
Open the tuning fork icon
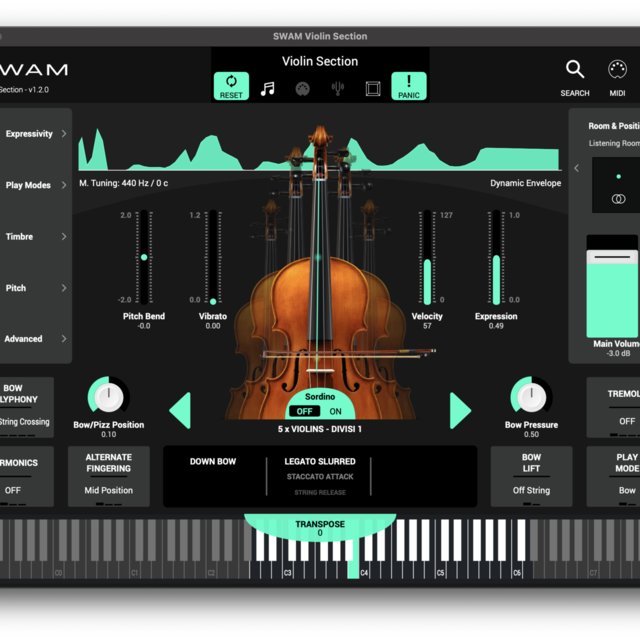click(338, 88)
